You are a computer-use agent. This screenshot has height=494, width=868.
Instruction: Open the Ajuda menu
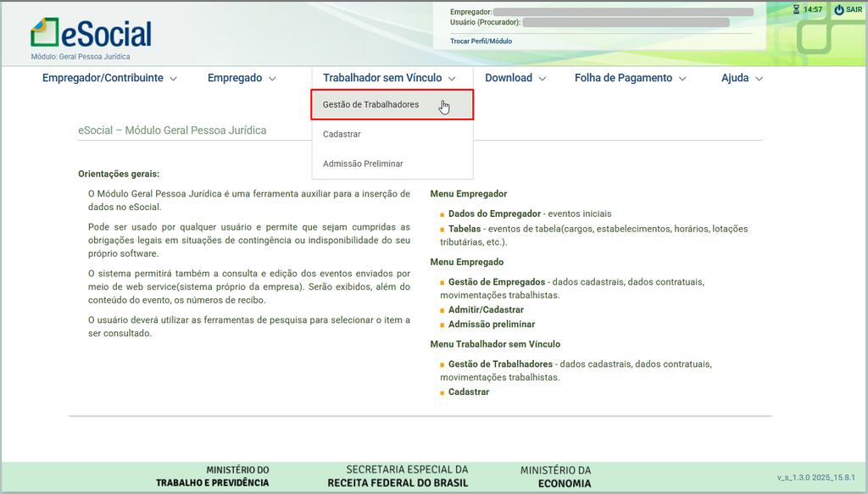click(742, 78)
